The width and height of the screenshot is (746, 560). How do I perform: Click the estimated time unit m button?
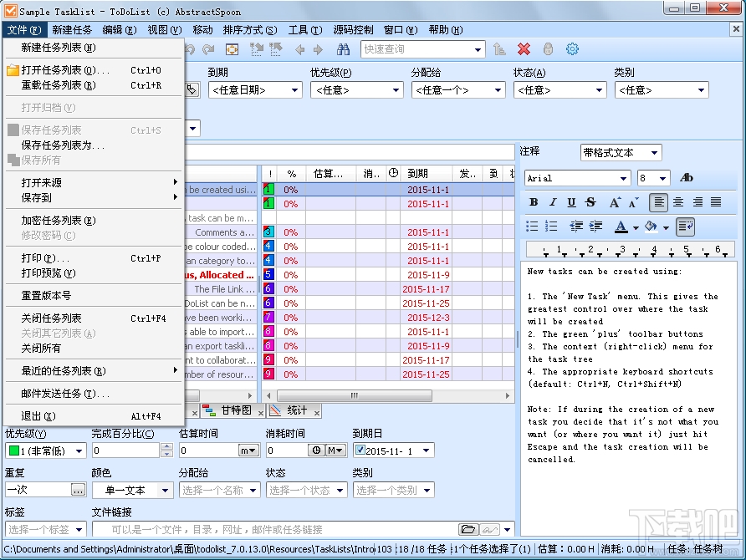click(248, 451)
